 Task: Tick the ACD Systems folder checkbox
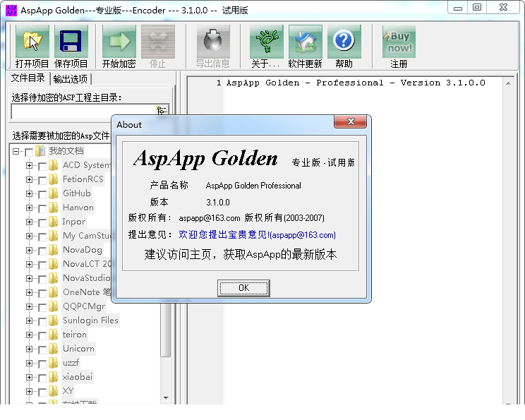pos(42,166)
